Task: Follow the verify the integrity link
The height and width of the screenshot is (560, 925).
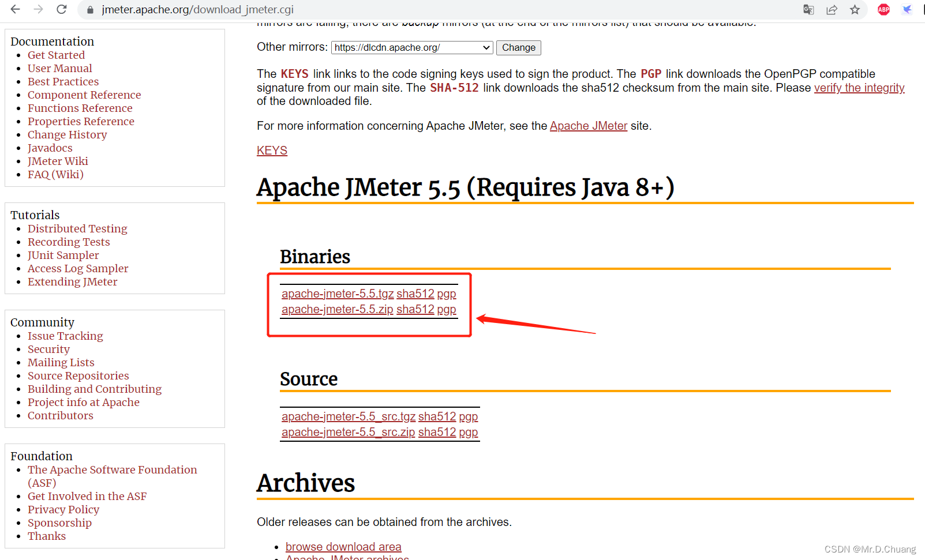Action: point(859,88)
